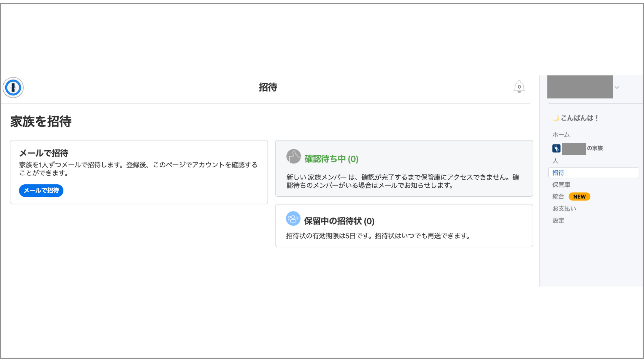The height and width of the screenshot is (362, 644).
Task: Open the redacted account name menu
Action: click(x=580, y=87)
